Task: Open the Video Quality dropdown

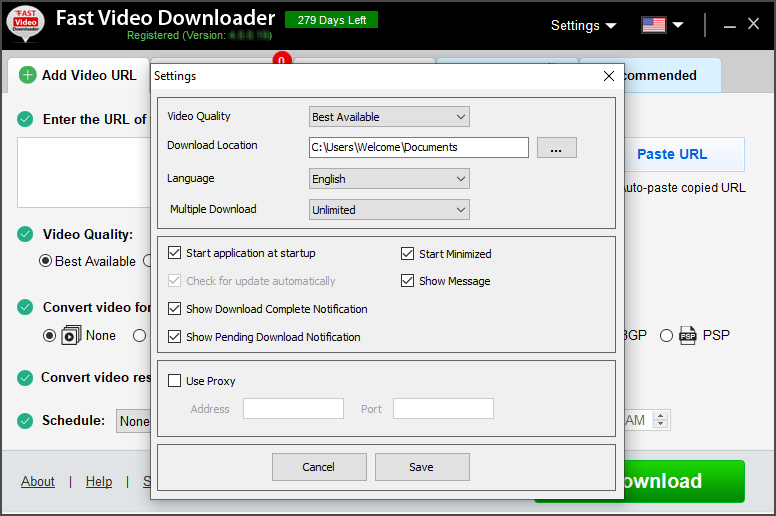Action: [389, 117]
